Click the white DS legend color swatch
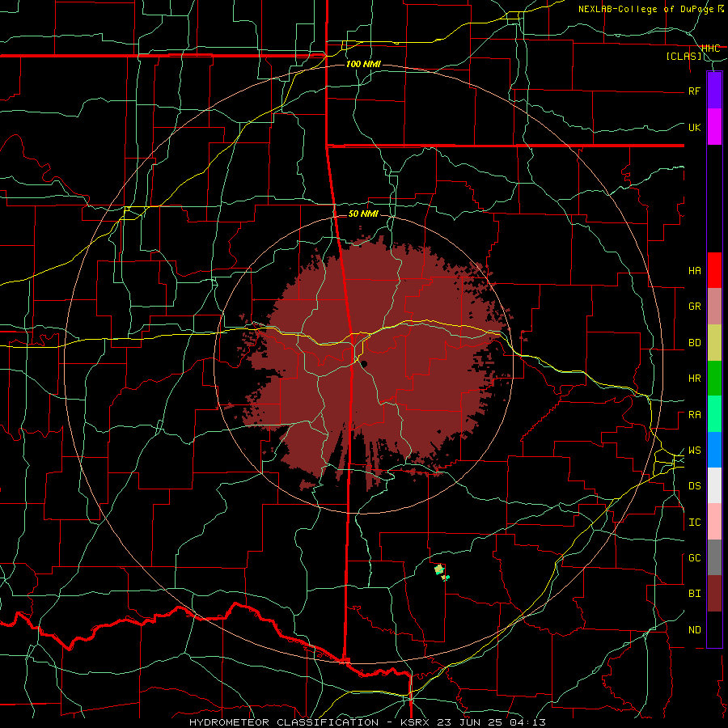 tap(714, 485)
